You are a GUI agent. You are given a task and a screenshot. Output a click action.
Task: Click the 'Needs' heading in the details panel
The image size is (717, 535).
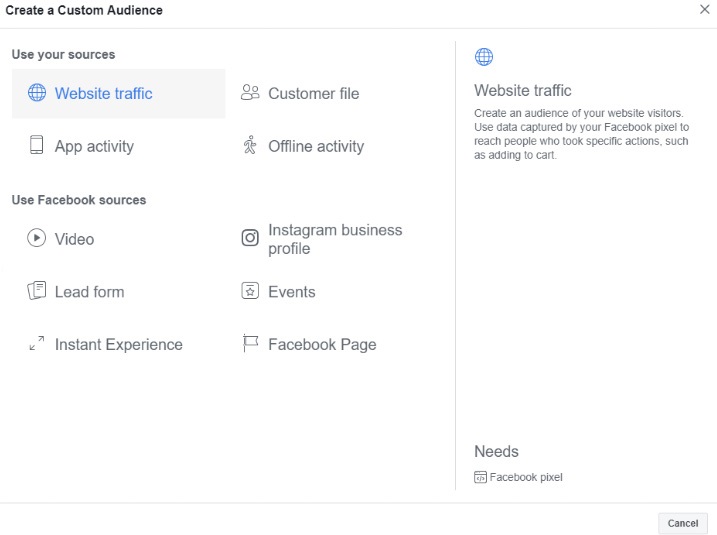[497, 451]
